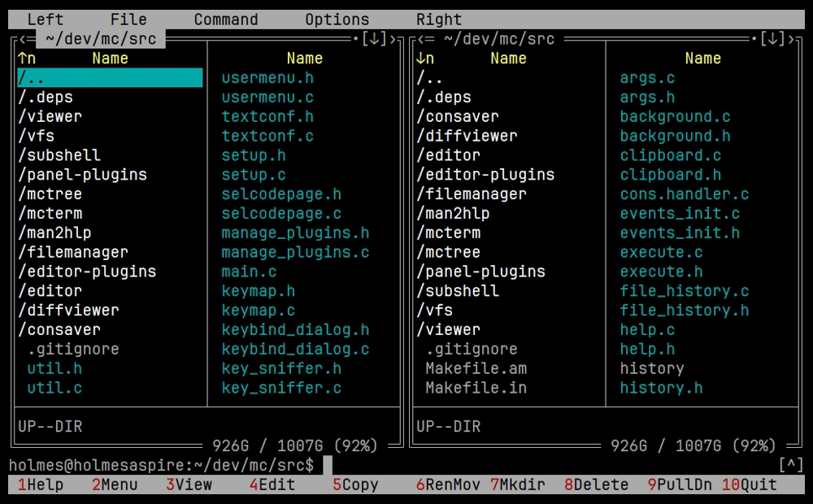Select /.deps in left panel
The image size is (813, 504).
coord(46,97)
